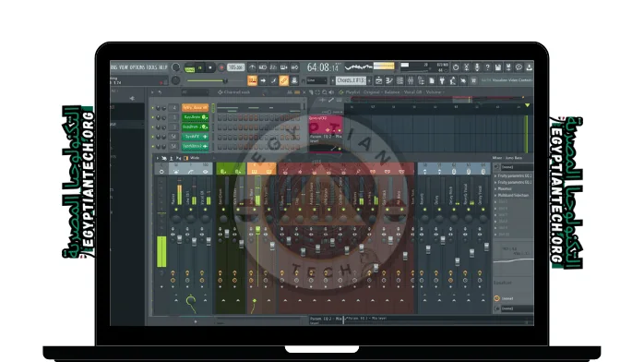
Task: Open the pattern selector name box
Action: (351, 80)
